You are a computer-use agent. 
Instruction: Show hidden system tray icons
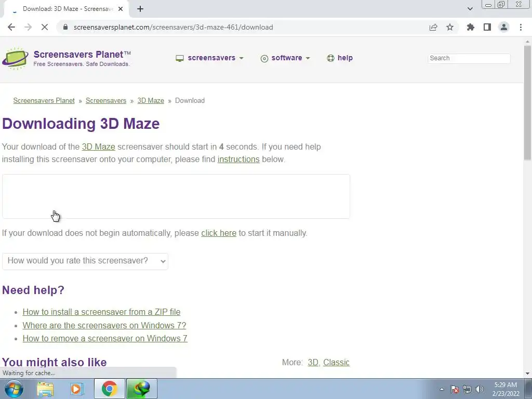pos(442,390)
